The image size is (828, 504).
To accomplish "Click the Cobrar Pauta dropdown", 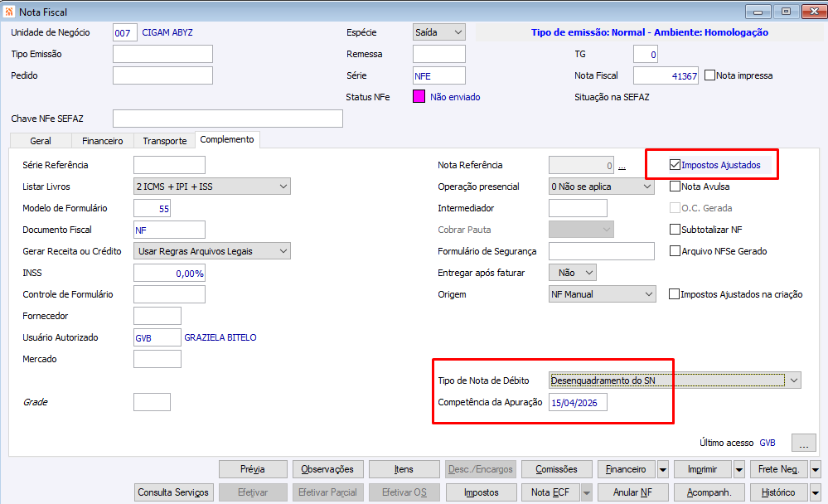I will click(581, 230).
